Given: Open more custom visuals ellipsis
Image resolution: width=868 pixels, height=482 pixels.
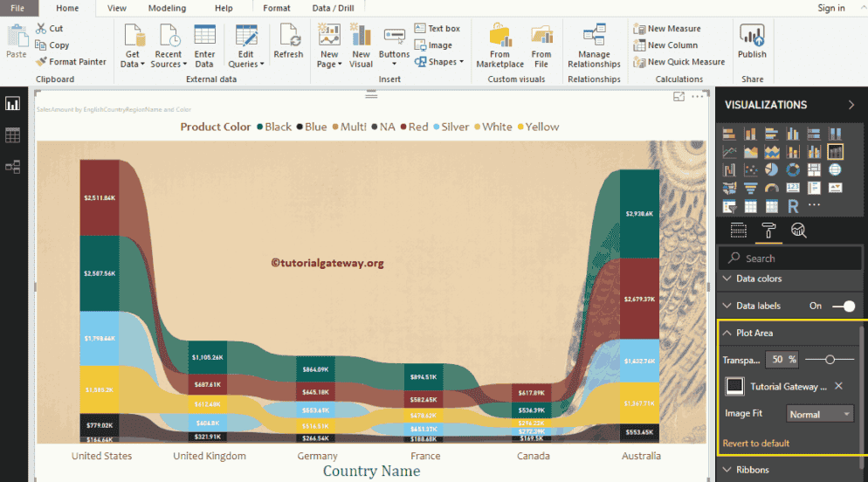Looking at the screenshot, I should point(814,204).
